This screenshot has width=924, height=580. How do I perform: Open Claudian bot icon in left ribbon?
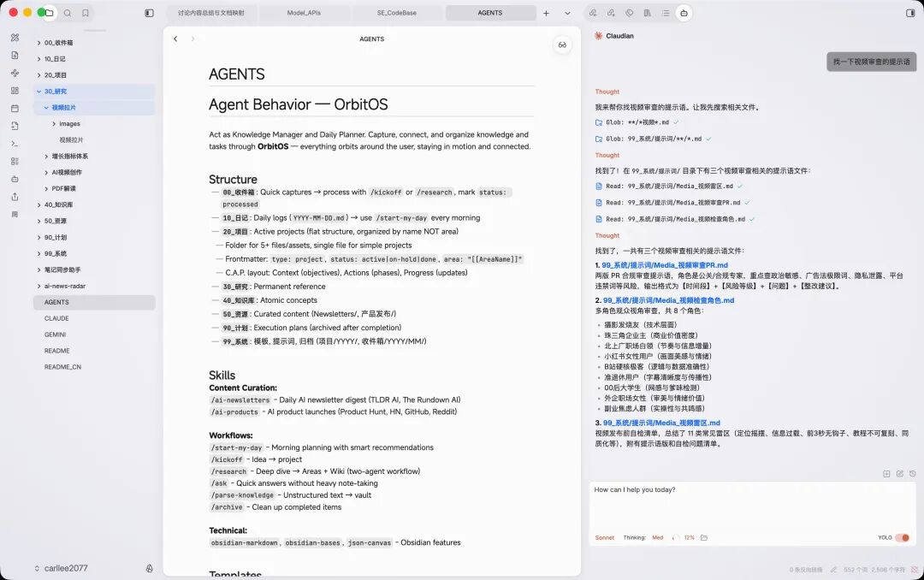pyautogui.click(x=15, y=179)
